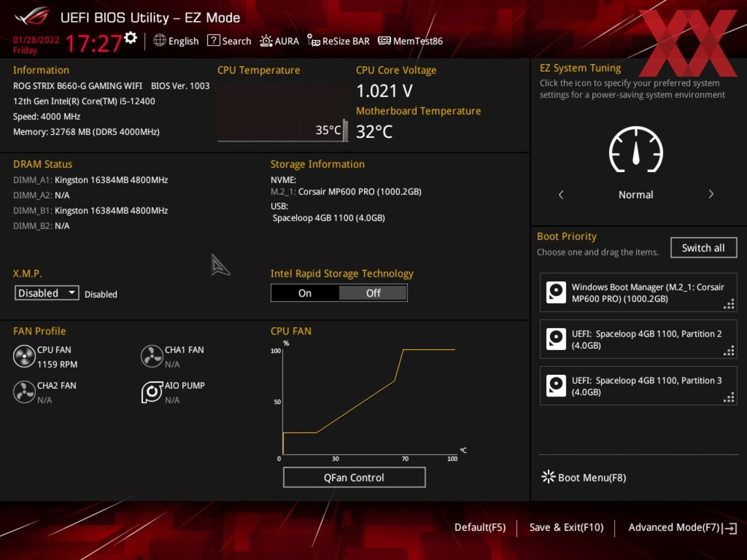This screenshot has height=560, width=747.
Task: Open the Search menu item
Action: click(x=229, y=41)
